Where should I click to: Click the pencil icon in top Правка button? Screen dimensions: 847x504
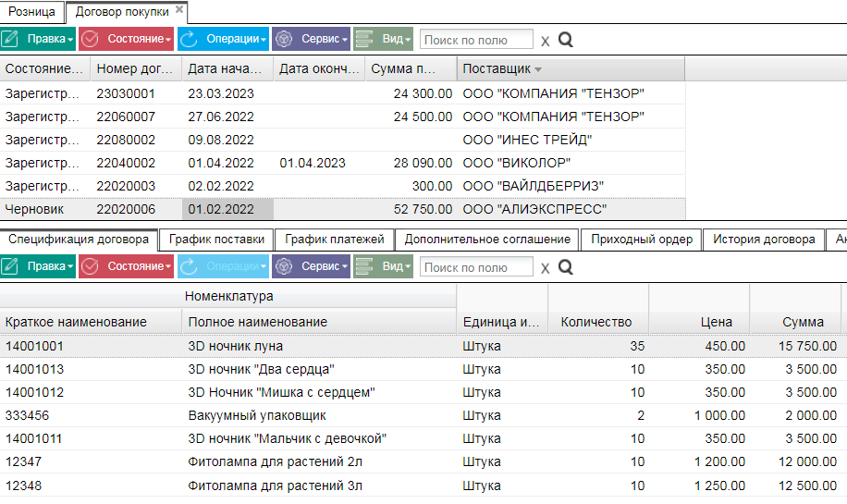point(11,39)
